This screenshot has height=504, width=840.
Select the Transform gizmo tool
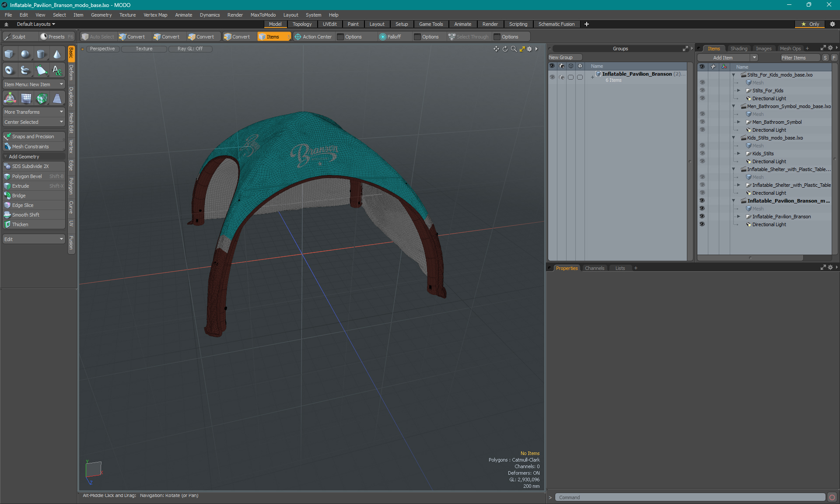coord(10,99)
